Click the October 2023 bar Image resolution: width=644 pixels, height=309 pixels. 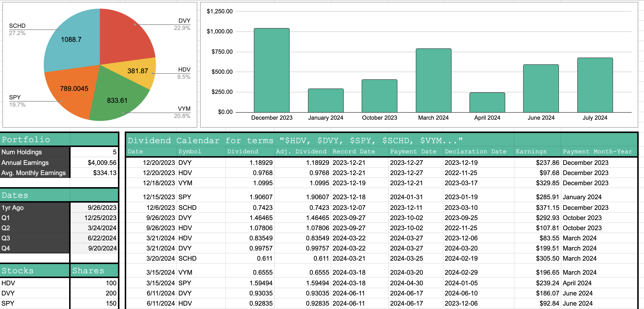tap(379, 96)
